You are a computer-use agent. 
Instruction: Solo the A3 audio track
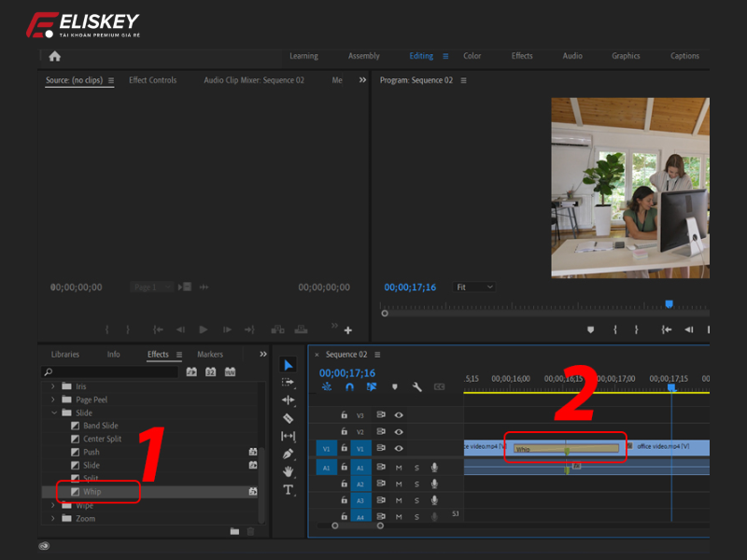416,500
